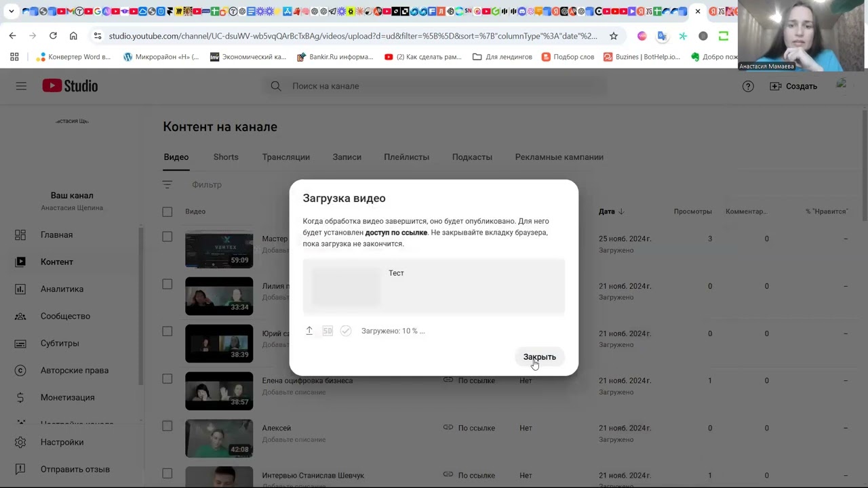Image resolution: width=868 pixels, height=488 pixels.
Task: Open Монетизация from the sidebar
Action: click(67, 397)
